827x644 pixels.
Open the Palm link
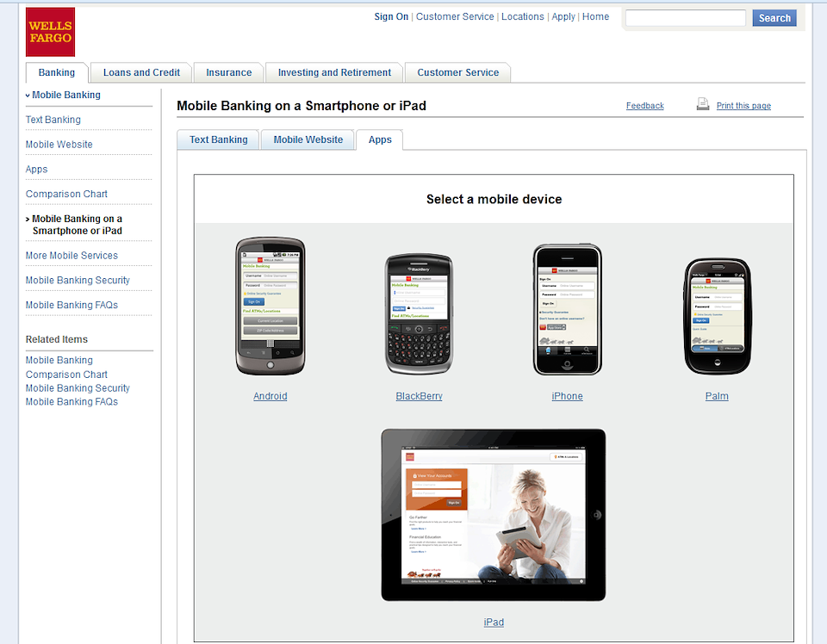[x=717, y=396]
